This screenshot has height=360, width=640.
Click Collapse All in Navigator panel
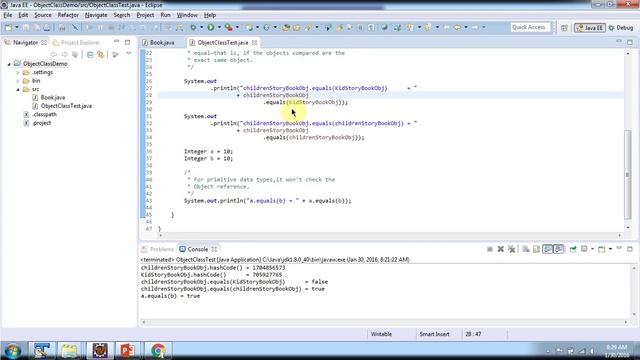point(90,54)
